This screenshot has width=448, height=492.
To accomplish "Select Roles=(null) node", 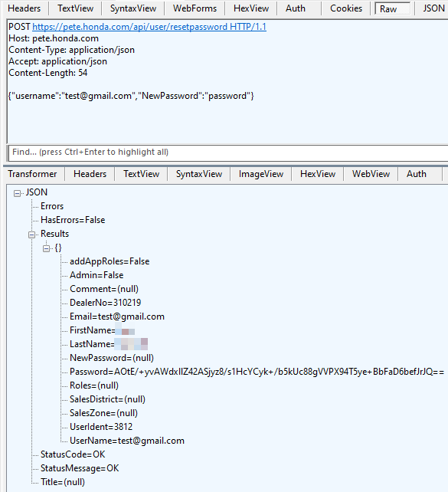I will pos(94,385).
